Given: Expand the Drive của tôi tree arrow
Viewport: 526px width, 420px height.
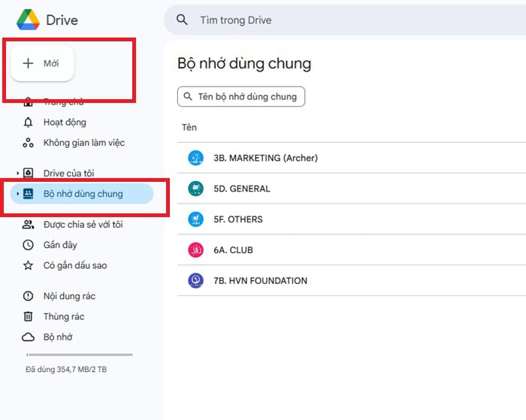Looking at the screenshot, I should pos(17,174).
